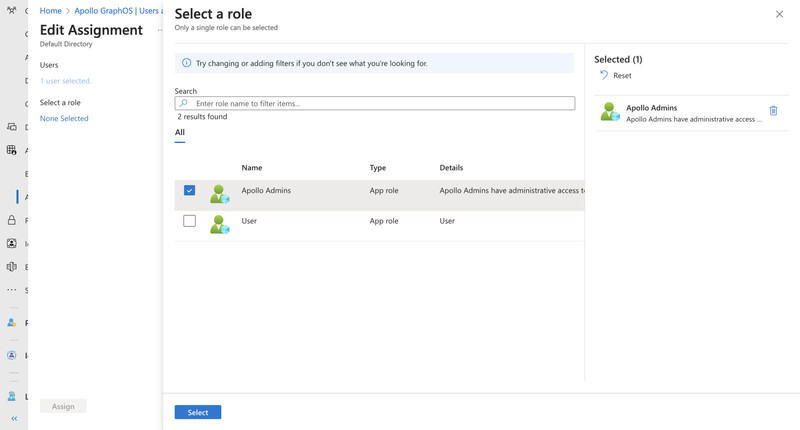Click the building icon in the sidebar

[11, 267]
